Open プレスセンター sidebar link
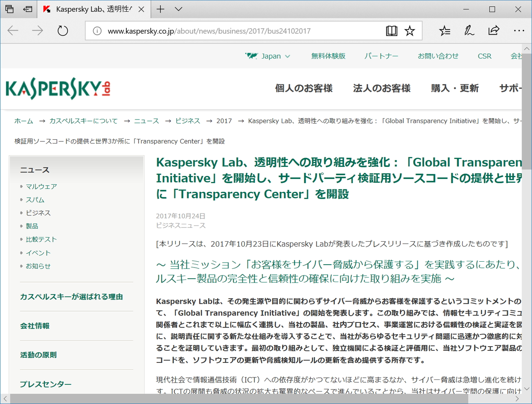 (x=46, y=384)
